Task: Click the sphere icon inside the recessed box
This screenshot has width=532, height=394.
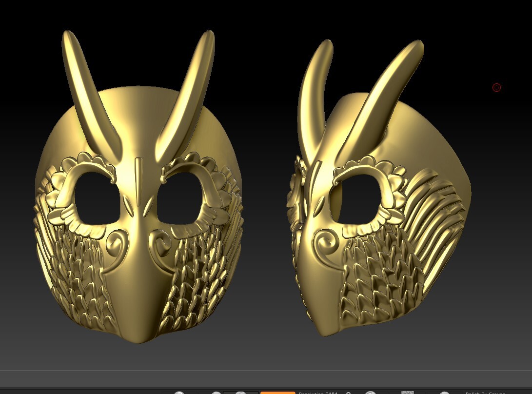Action: pyautogui.click(x=241, y=393)
